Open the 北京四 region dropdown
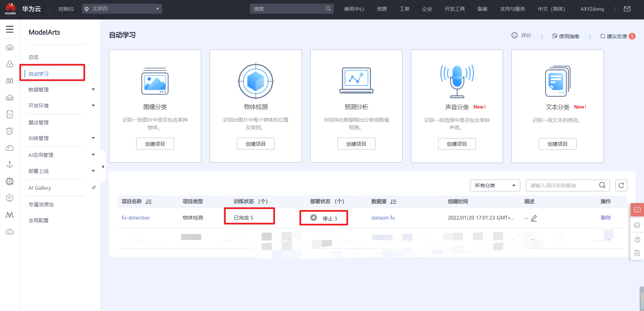This screenshot has height=311, width=644. coord(122,9)
